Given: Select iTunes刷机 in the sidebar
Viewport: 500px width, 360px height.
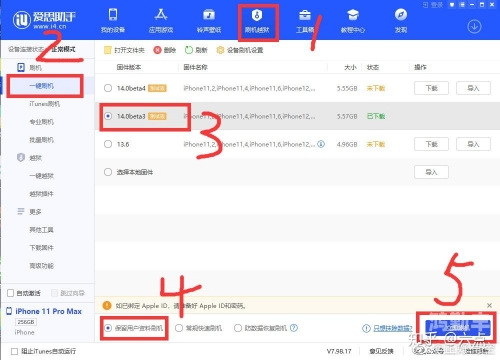Looking at the screenshot, I should pyautogui.click(x=44, y=104).
